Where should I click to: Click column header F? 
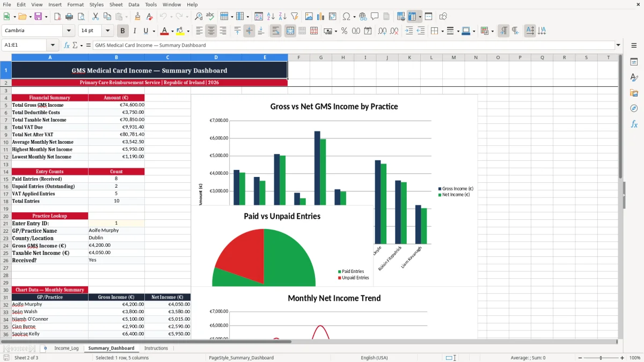click(298, 57)
